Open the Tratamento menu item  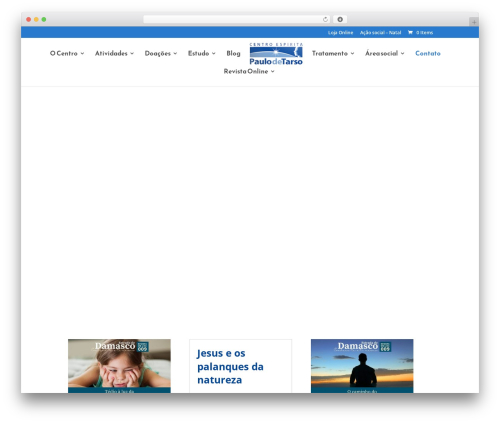pyautogui.click(x=330, y=53)
